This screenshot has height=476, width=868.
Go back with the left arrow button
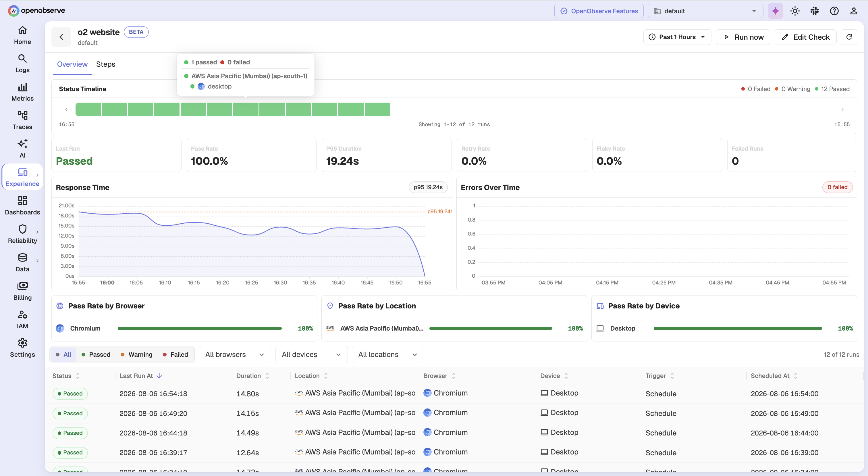tap(61, 37)
